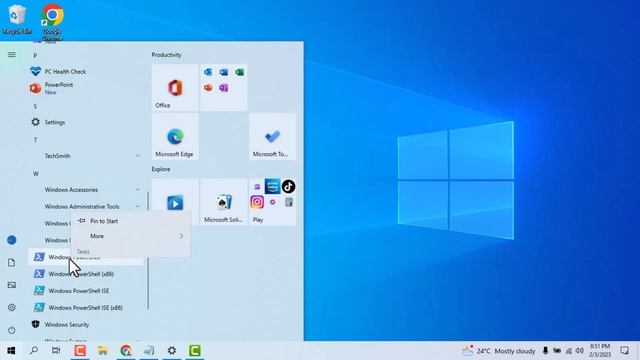Open the Microsoft Edge tile
This screenshot has height=360, width=640.
point(175,137)
